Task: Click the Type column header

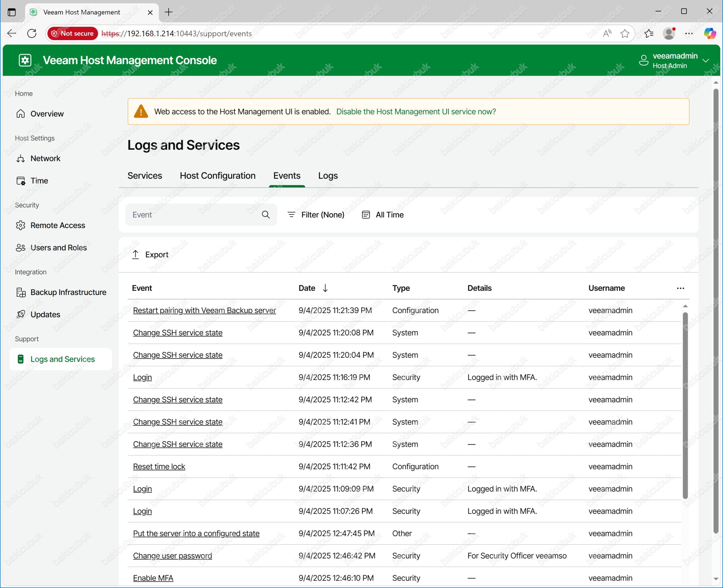Action: coord(401,288)
